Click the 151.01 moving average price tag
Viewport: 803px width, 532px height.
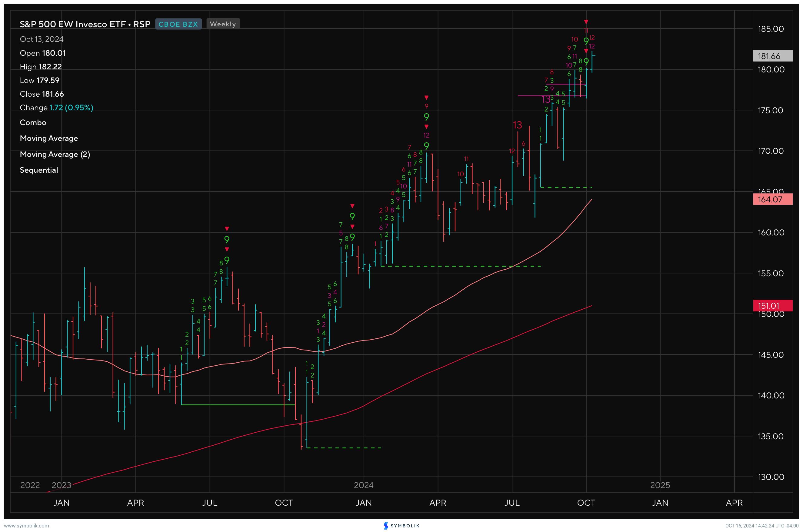(772, 306)
